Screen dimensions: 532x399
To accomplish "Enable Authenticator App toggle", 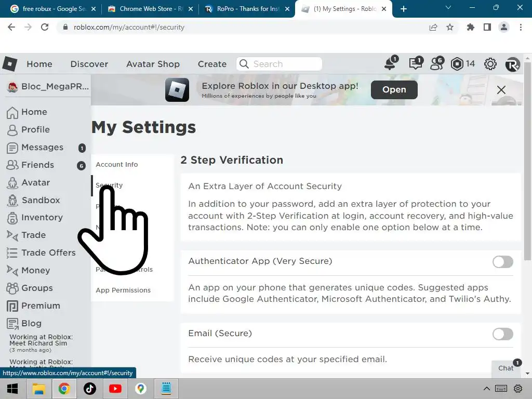I will [x=503, y=262].
